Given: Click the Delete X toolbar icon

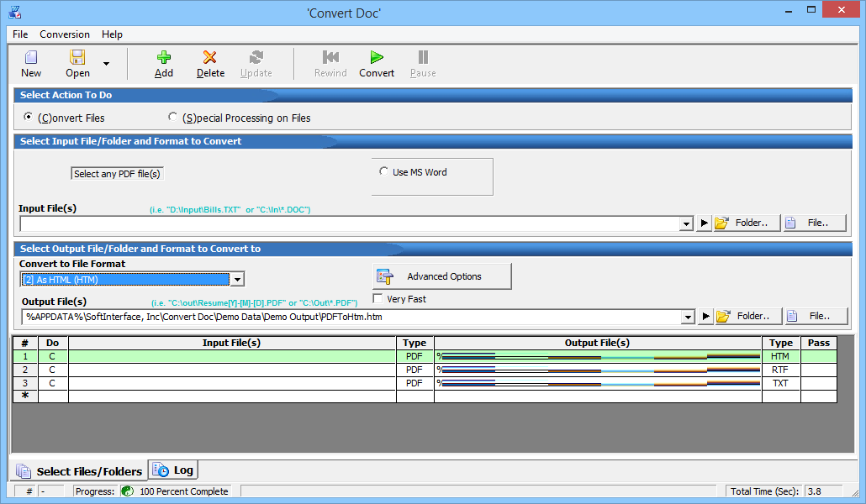Looking at the screenshot, I should [210, 57].
